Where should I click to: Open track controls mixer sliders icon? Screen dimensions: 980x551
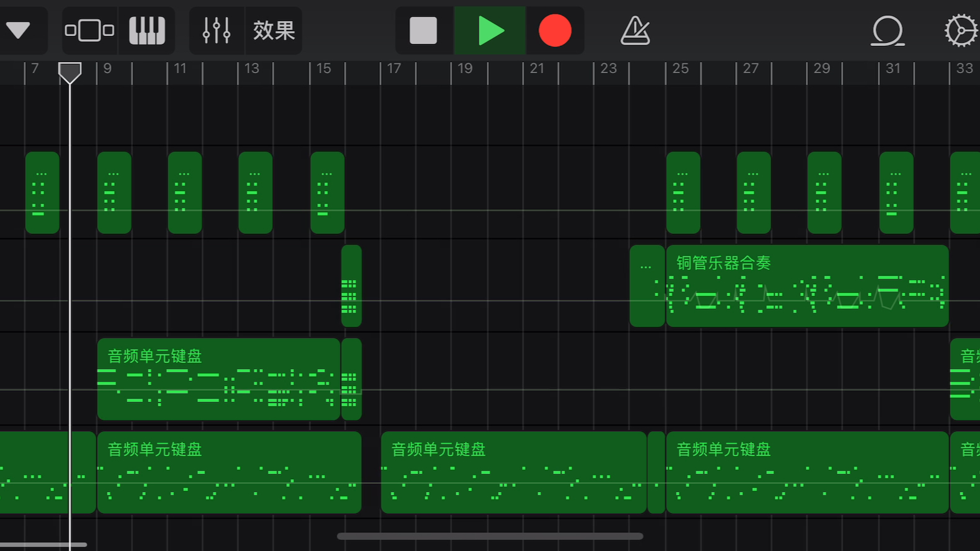tap(217, 30)
